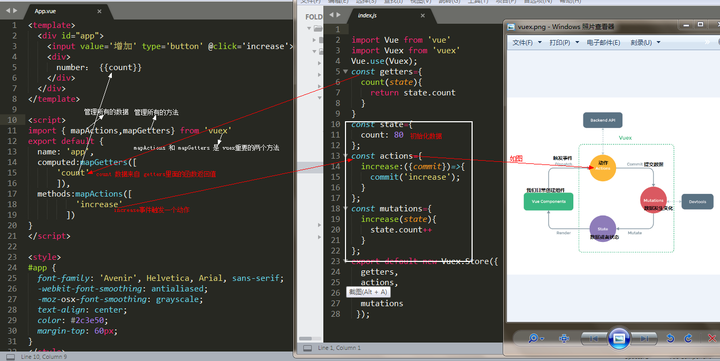
Task: Click '#app {' on line 24 of App.vue
Action: [x=42, y=268]
